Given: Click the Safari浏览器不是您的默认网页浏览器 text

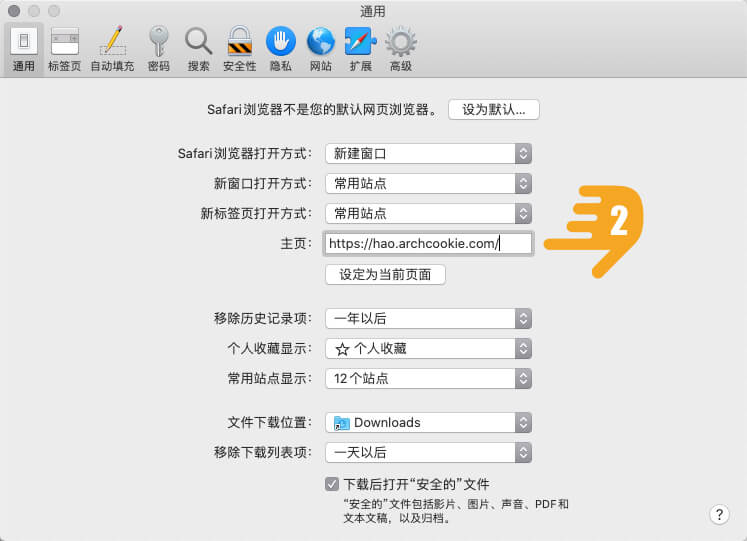Looking at the screenshot, I should [x=323, y=110].
